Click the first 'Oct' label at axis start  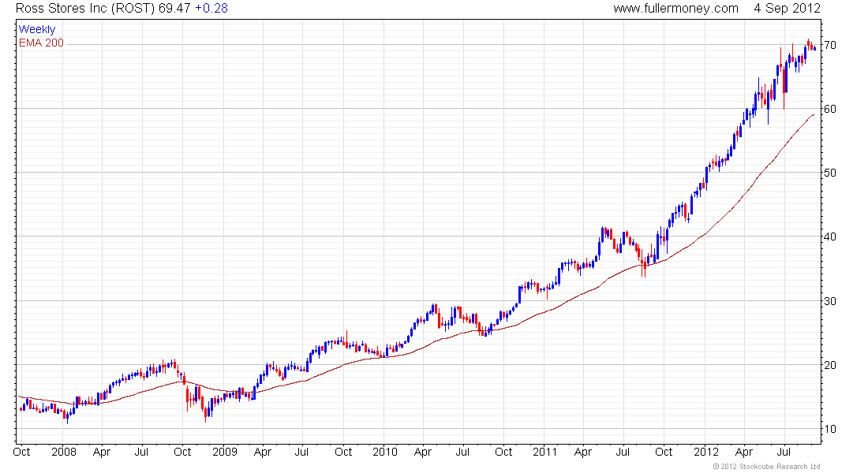(21, 452)
